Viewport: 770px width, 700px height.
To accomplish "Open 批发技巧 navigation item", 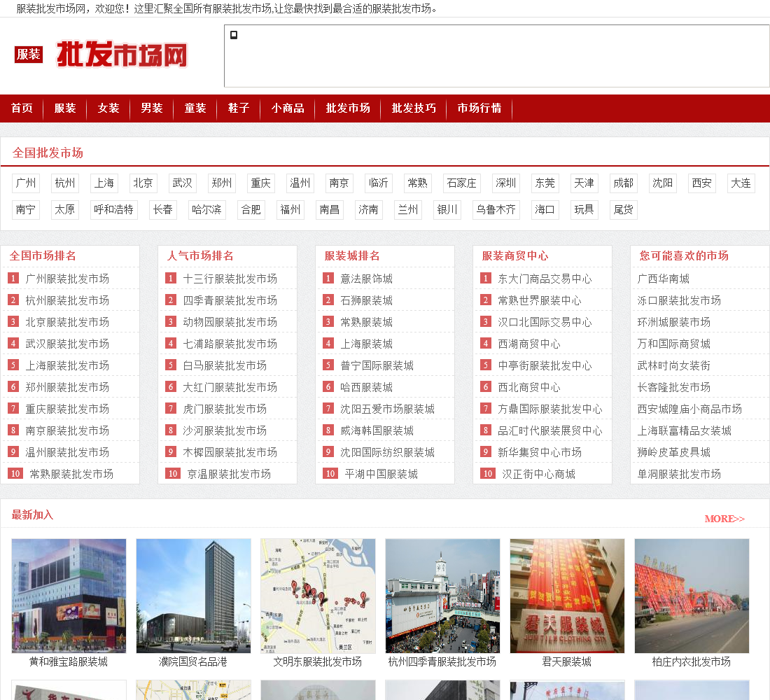I will click(x=414, y=108).
